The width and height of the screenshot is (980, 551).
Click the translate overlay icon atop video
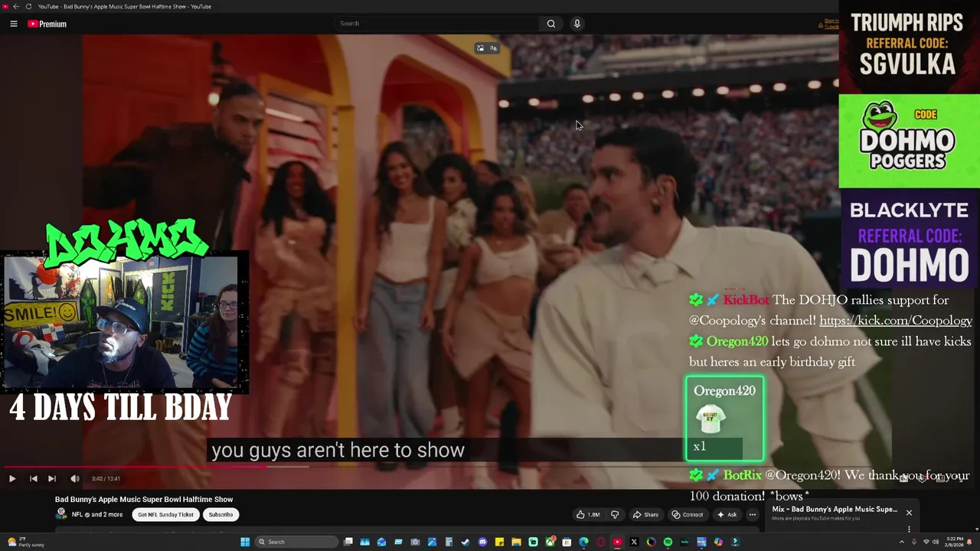tap(493, 48)
